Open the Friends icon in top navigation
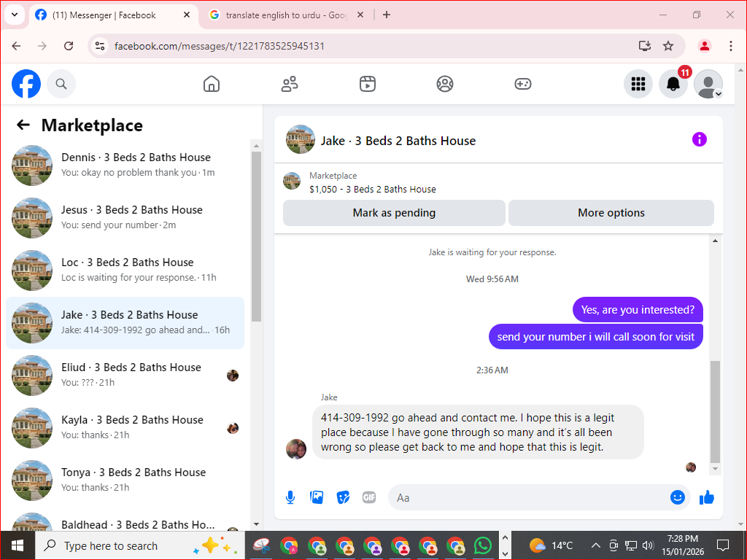 (x=290, y=84)
